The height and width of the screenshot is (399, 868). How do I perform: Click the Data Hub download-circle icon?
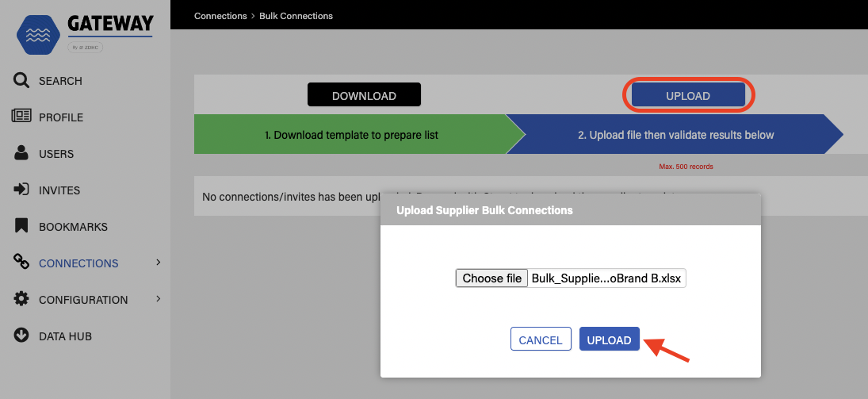pyautogui.click(x=22, y=336)
